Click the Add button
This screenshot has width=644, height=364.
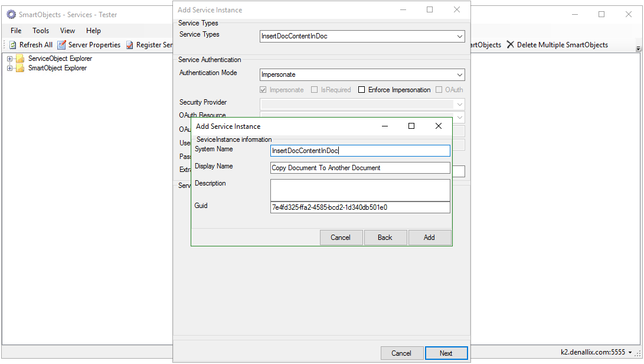429,238
